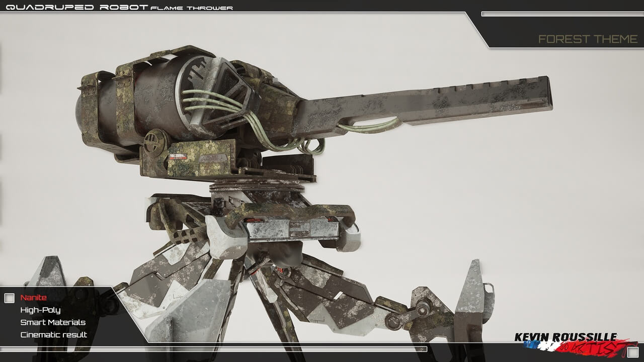Click the red 3D Artist brush text
This screenshot has width=644, height=362.
(599, 346)
